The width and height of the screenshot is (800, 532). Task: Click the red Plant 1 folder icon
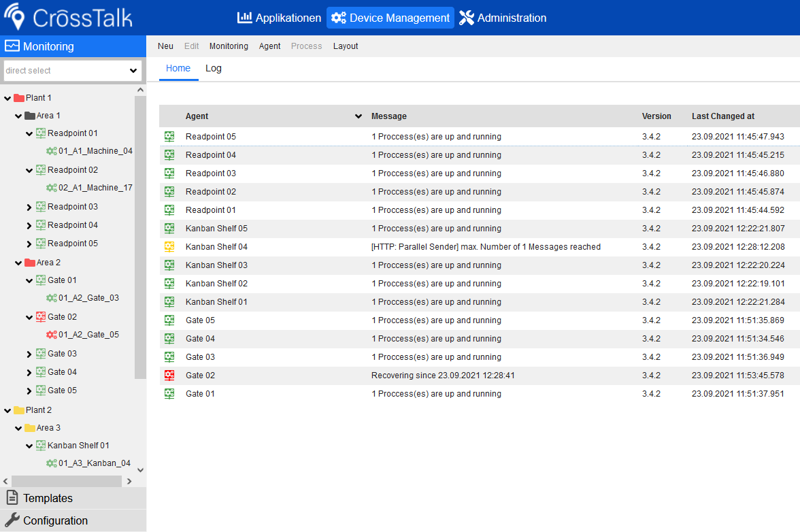pos(19,97)
